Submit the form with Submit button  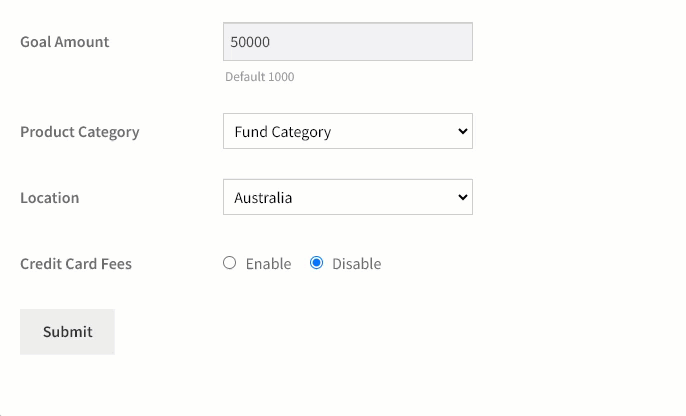click(67, 332)
